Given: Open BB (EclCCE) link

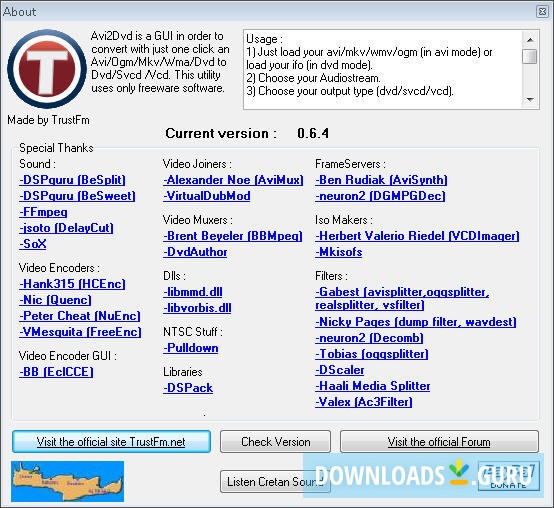Looking at the screenshot, I should pyautogui.click(x=57, y=372).
